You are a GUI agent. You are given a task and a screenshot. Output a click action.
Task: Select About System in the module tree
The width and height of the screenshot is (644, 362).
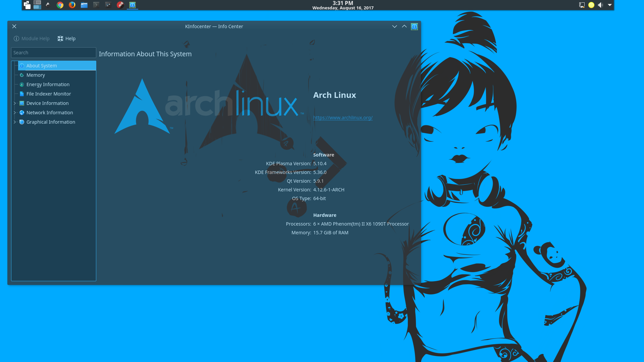coord(57,66)
